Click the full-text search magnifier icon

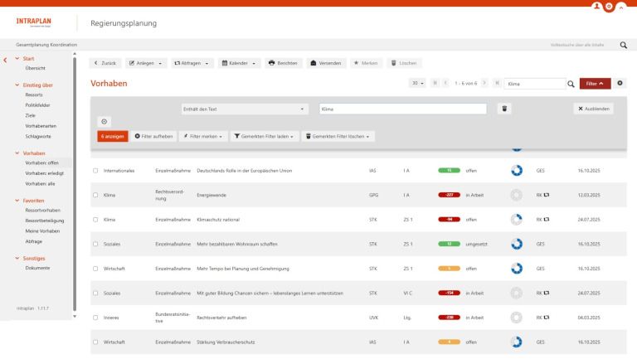pos(623,45)
